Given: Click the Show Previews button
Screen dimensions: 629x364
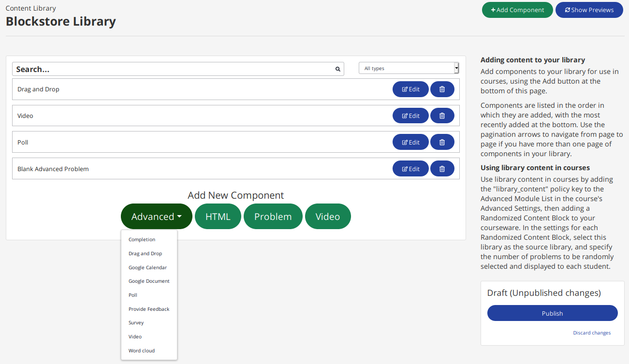Looking at the screenshot, I should point(589,10).
